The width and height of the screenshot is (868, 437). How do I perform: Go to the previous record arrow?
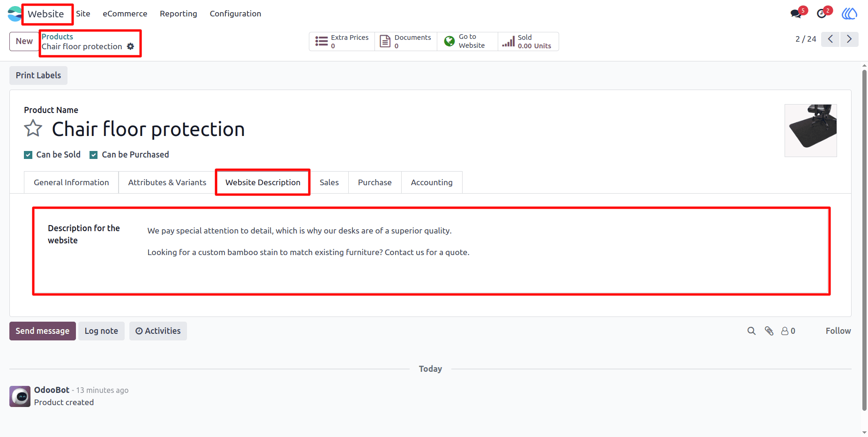(x=831, y=39)
